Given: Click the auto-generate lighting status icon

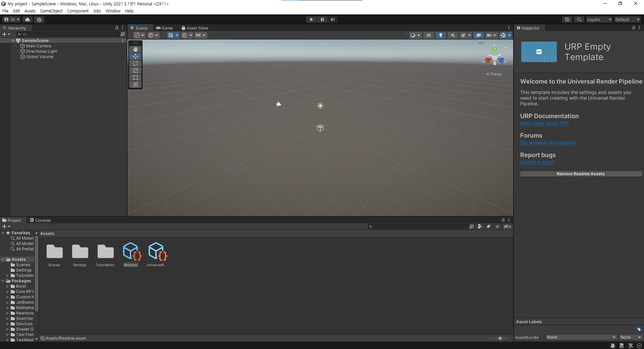Looking at the screenshot, I should pyautogui.click(x=631, y=346).
